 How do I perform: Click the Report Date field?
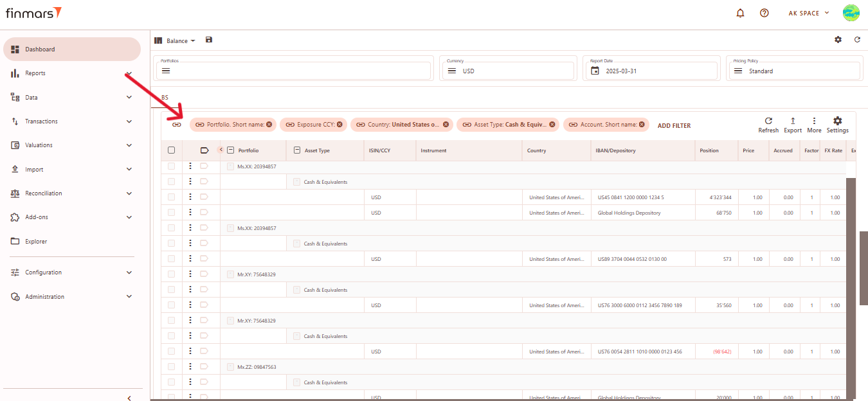(650, 71)
